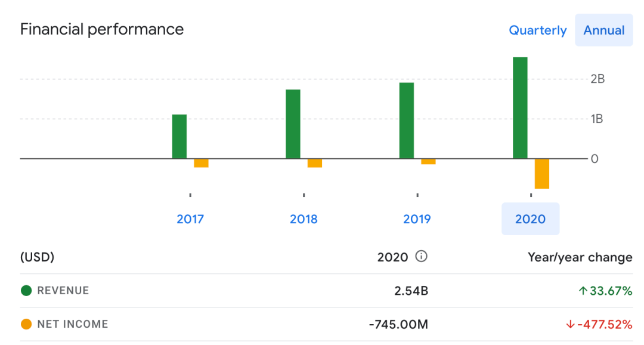
Task: Click the green up arrow beside 33.67%
Action: (x=583, y=291)
